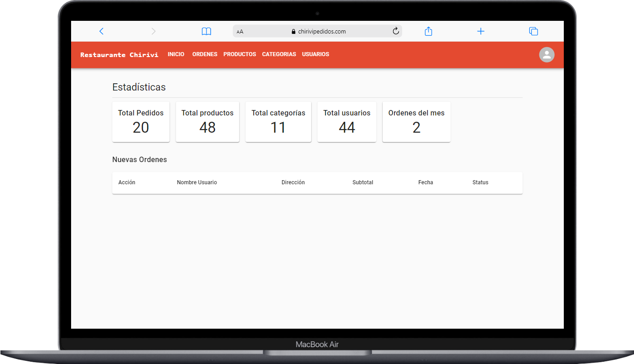634x364 pixels.
Task: Open the share sheet icon
Action: (428, 31)
